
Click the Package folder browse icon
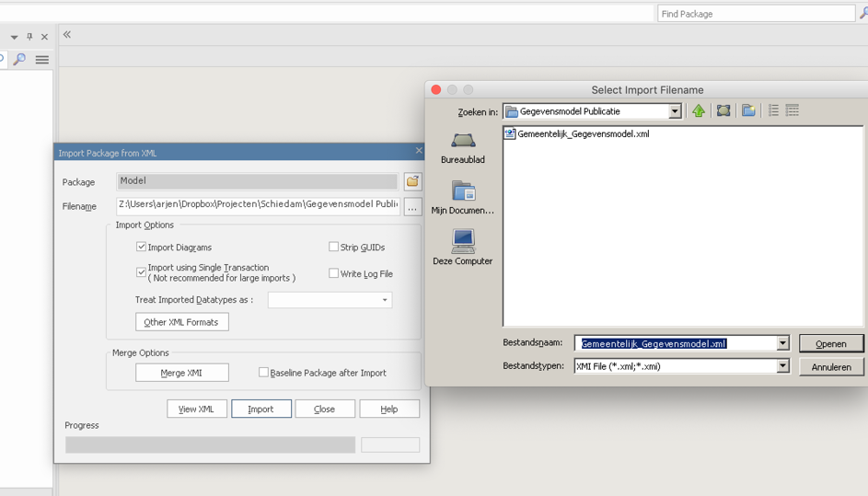point(412,181)
